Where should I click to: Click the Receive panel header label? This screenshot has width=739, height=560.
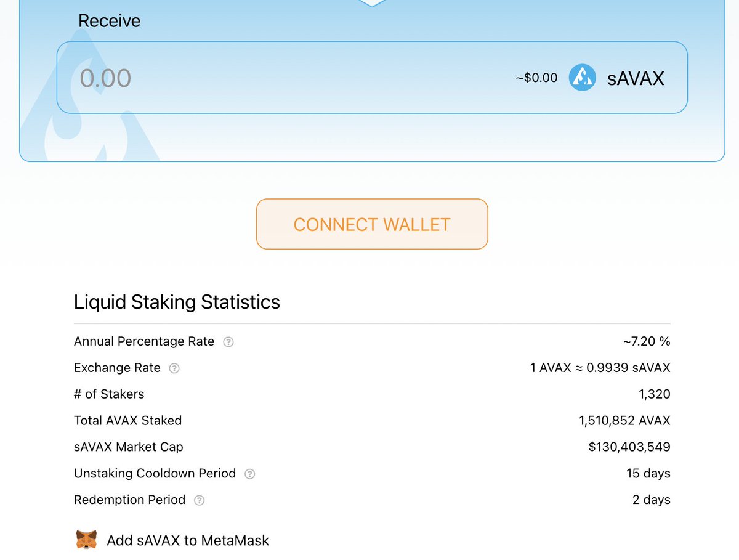tap(109, 20)
